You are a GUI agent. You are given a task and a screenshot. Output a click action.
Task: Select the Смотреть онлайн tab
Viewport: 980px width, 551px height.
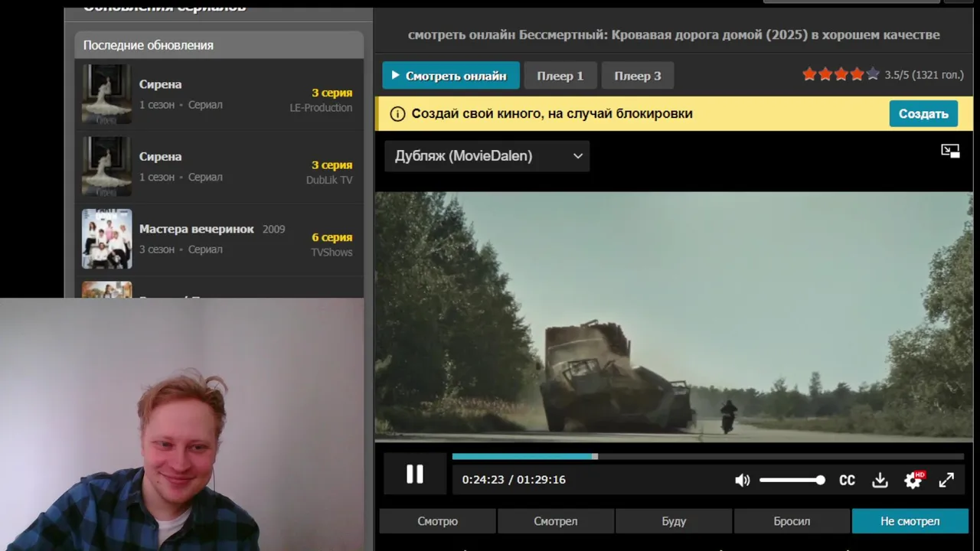(451, 76)
